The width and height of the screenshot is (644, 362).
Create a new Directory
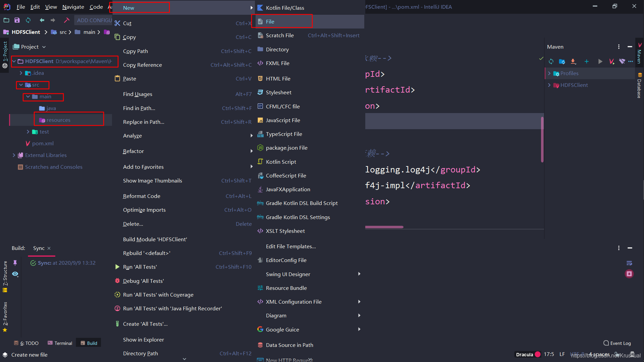[x=310, y=49]
